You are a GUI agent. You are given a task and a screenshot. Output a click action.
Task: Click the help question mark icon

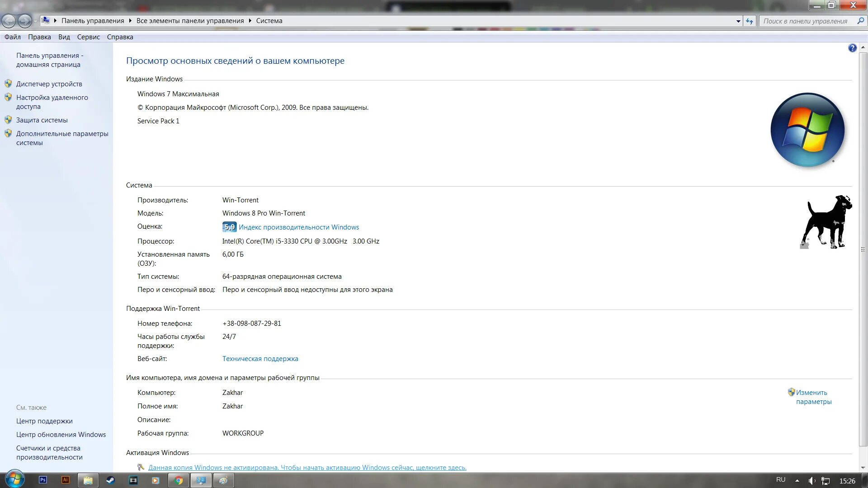click(x=852, y=48)
